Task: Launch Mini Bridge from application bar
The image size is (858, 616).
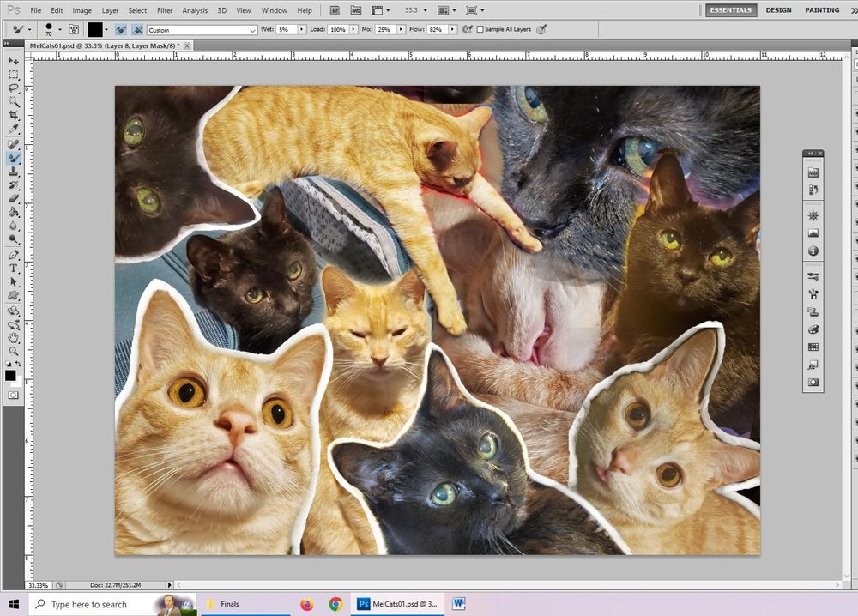Action: [356, 9]
